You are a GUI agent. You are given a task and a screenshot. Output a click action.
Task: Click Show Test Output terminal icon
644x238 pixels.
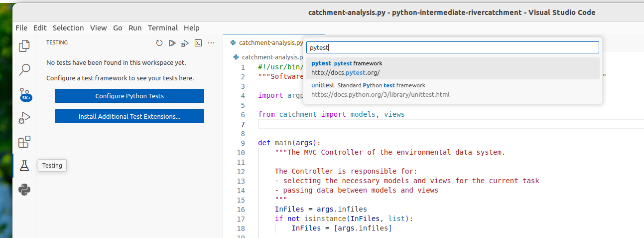coord(198,43)
